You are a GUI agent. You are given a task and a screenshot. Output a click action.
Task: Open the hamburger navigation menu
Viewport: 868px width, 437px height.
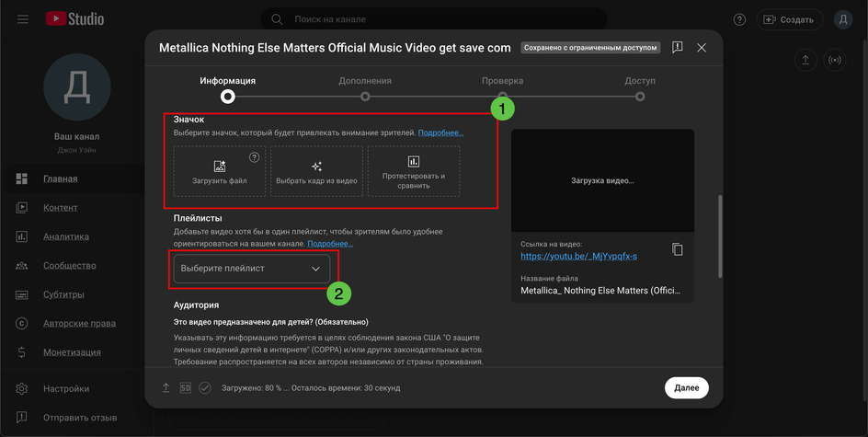click(23, 19)
